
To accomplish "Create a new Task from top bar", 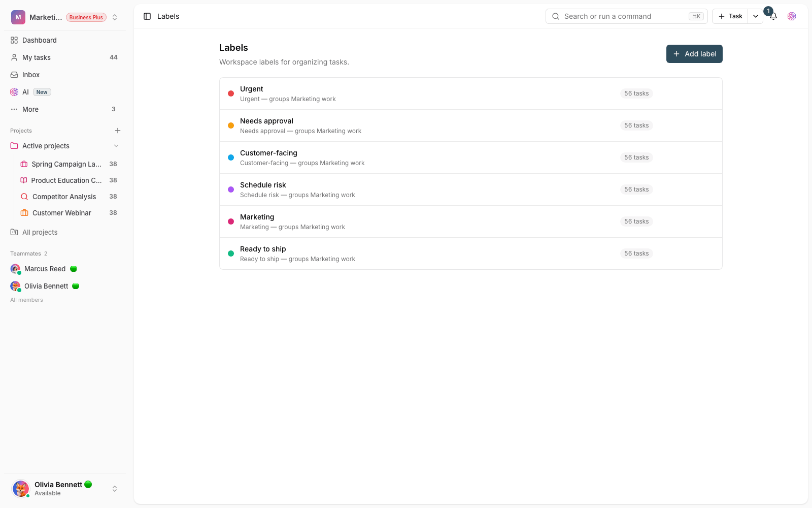I will point(730,16).
